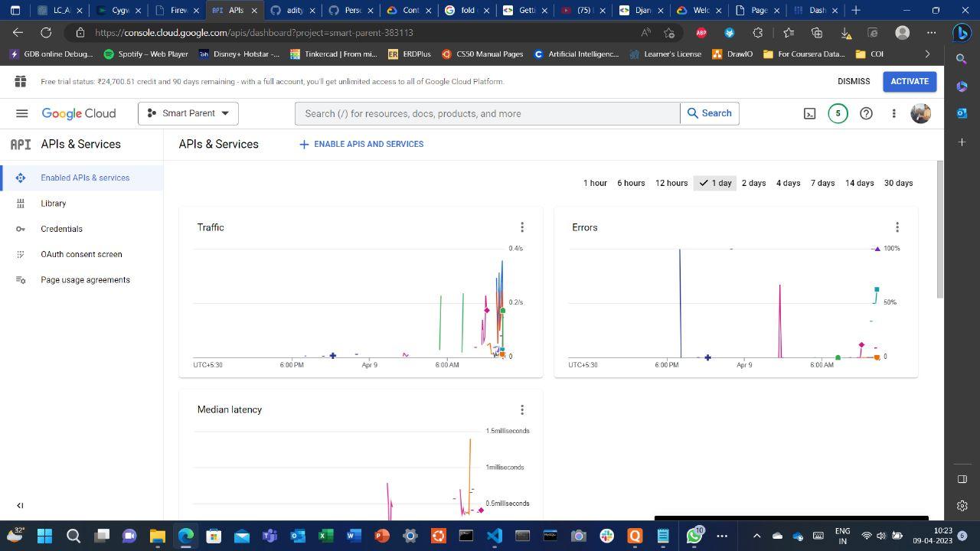Open Outlook in Edge sidebar
This screenshot has height=551, width=980.
click(x=962, y=113)
